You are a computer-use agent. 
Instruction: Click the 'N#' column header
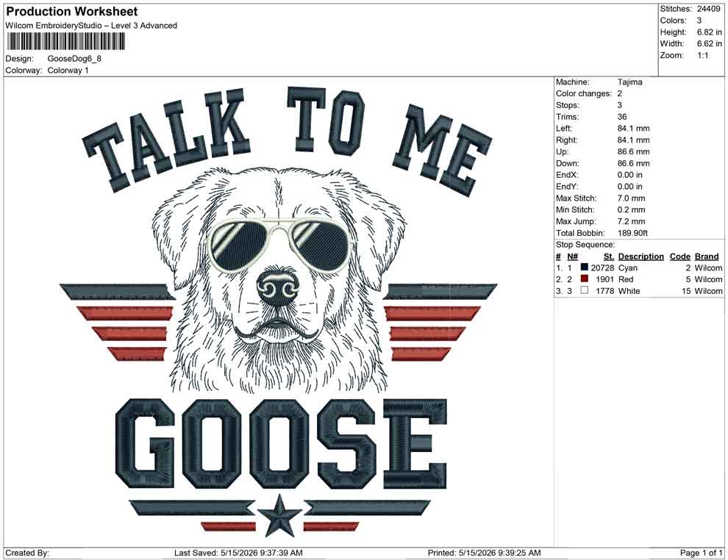572,256
